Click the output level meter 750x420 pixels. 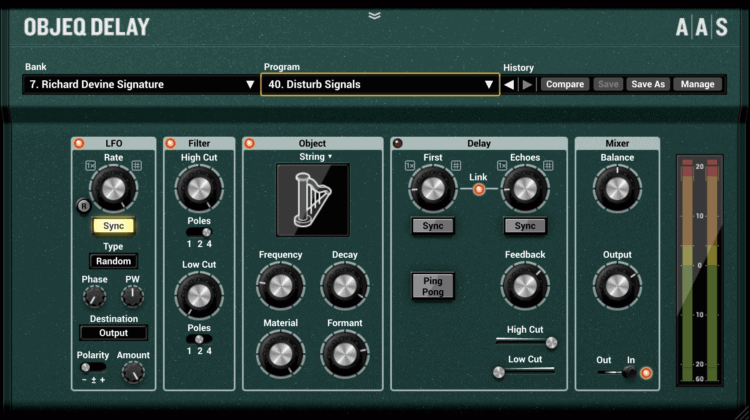[x=700, y=270]
